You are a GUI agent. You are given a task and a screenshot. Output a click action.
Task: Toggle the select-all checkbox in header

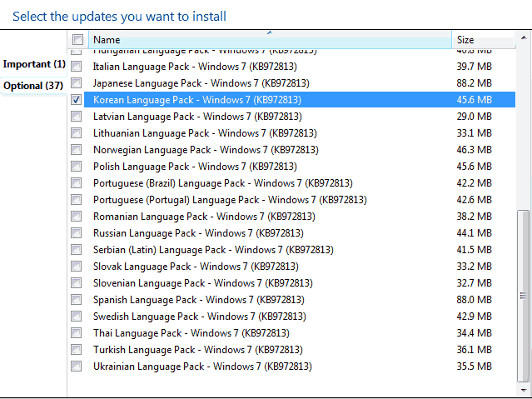[77, 40]
